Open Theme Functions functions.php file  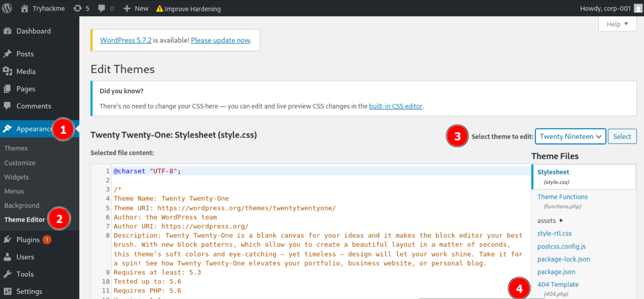click(x=562, y=201)
